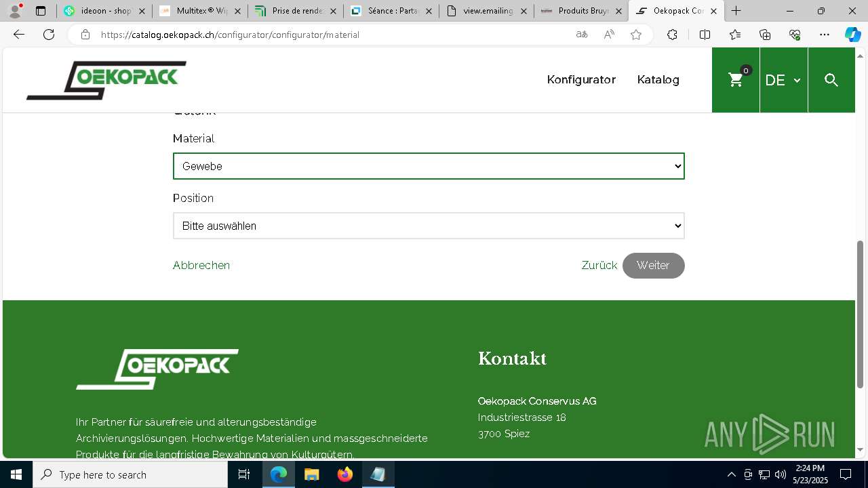
Task: Click the Weiter button
Action: [x=653, y=266]
